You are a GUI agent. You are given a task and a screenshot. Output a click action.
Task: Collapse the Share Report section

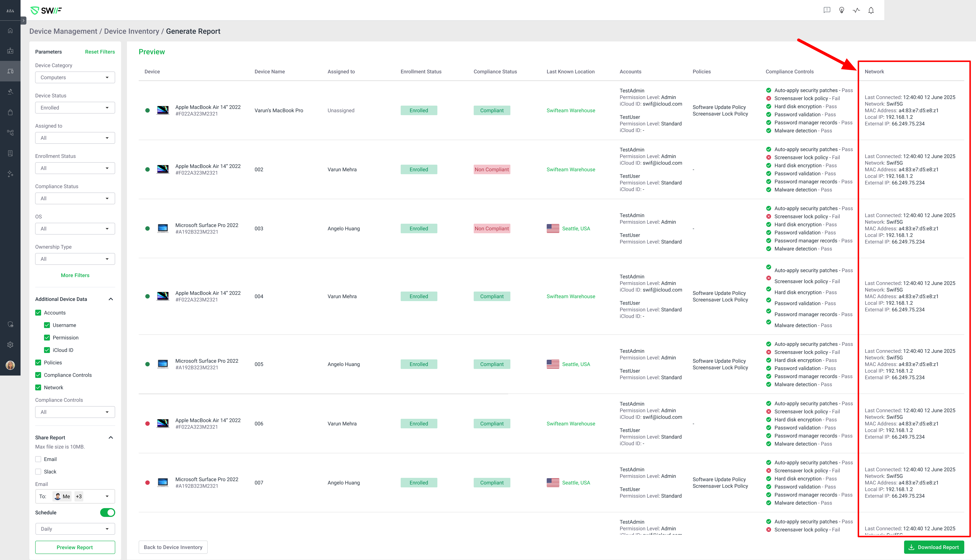(111, 438)
